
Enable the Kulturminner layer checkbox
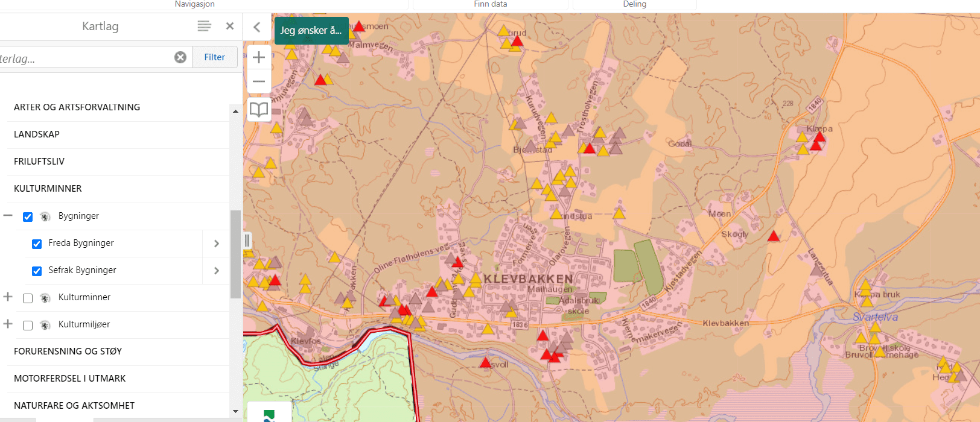point(28,298)
